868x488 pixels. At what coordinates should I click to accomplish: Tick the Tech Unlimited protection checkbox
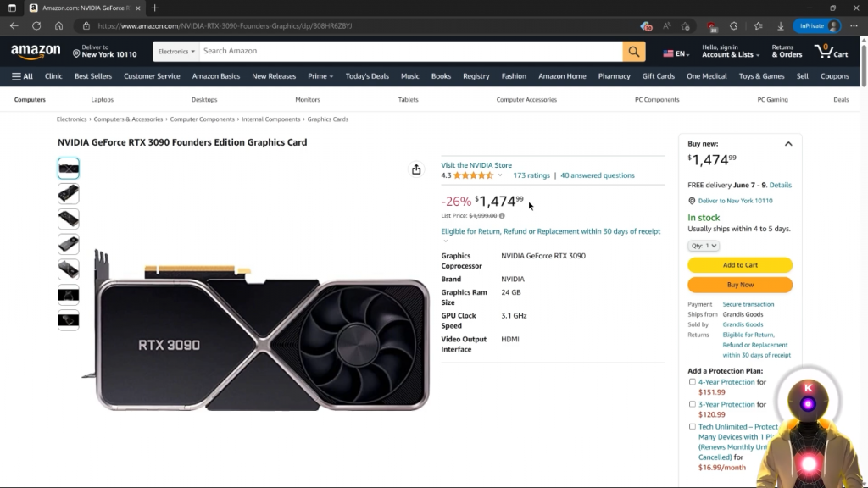(693, 427)
